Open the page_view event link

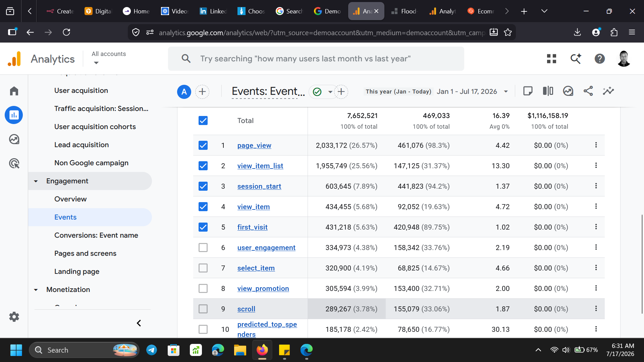254,145
